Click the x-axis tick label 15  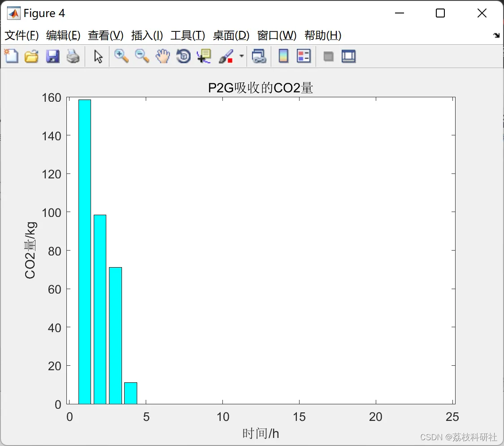(299, 417)
